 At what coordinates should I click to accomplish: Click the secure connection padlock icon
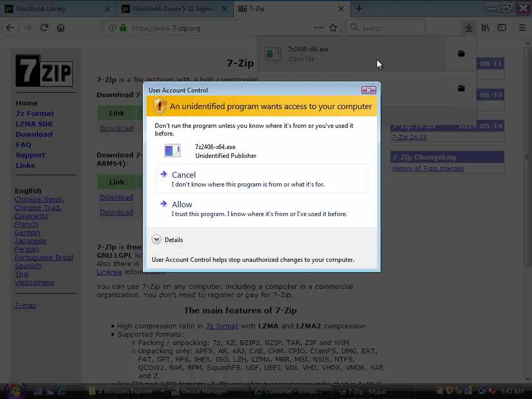coord(123,28)
